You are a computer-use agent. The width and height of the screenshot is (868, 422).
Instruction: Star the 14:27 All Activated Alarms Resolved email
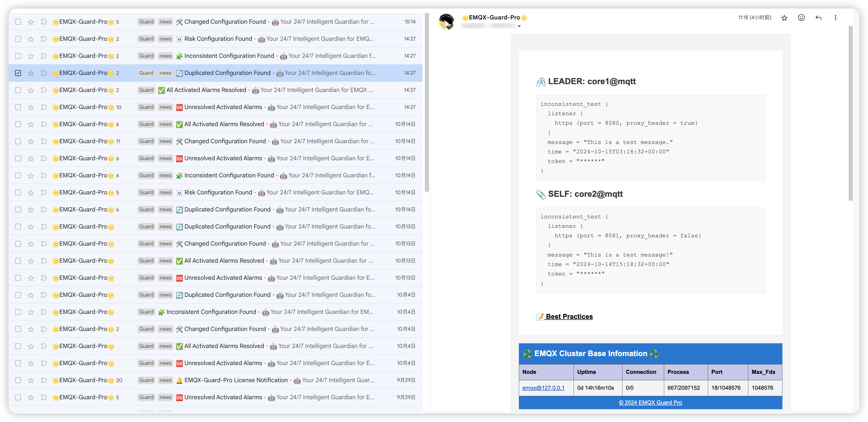(x=31, y=90)
